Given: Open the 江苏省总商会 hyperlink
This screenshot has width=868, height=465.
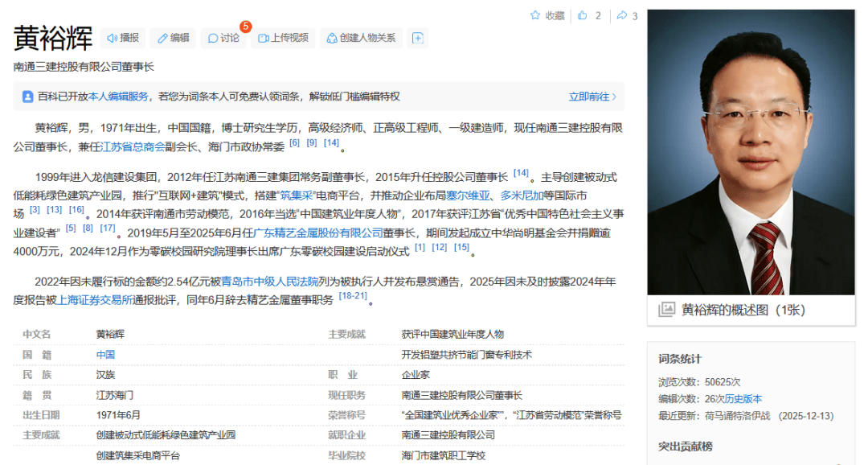Looking at the screenshot, I should pyautogui.click(x=133, y=146).
